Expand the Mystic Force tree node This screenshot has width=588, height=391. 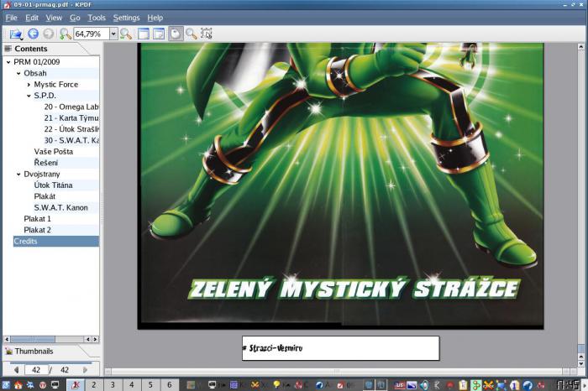pyautogui.click(x=29, y=85)
